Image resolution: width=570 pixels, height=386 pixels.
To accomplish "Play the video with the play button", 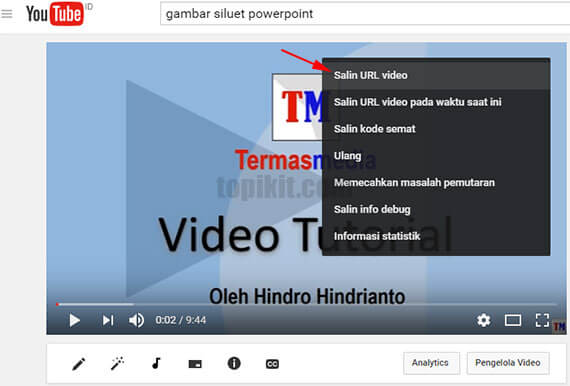I will coord(75,320).
